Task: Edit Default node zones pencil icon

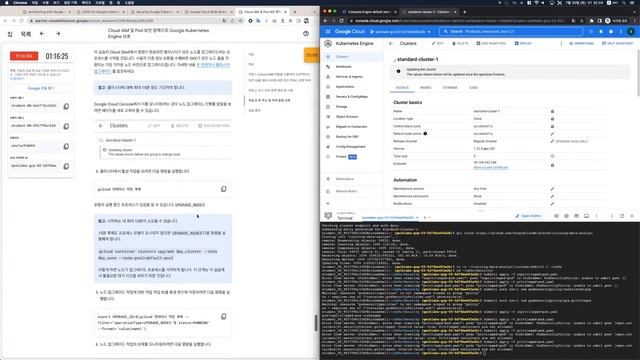Action: [552, 134]
